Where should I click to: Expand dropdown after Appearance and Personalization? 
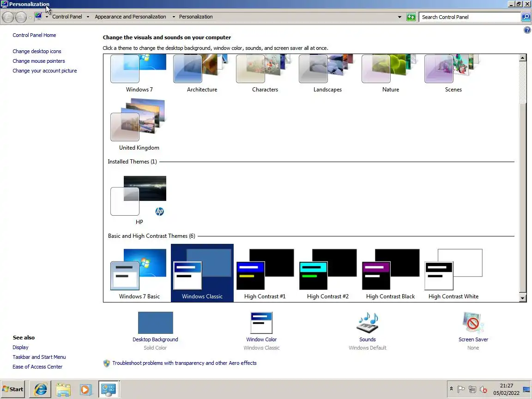174,17
